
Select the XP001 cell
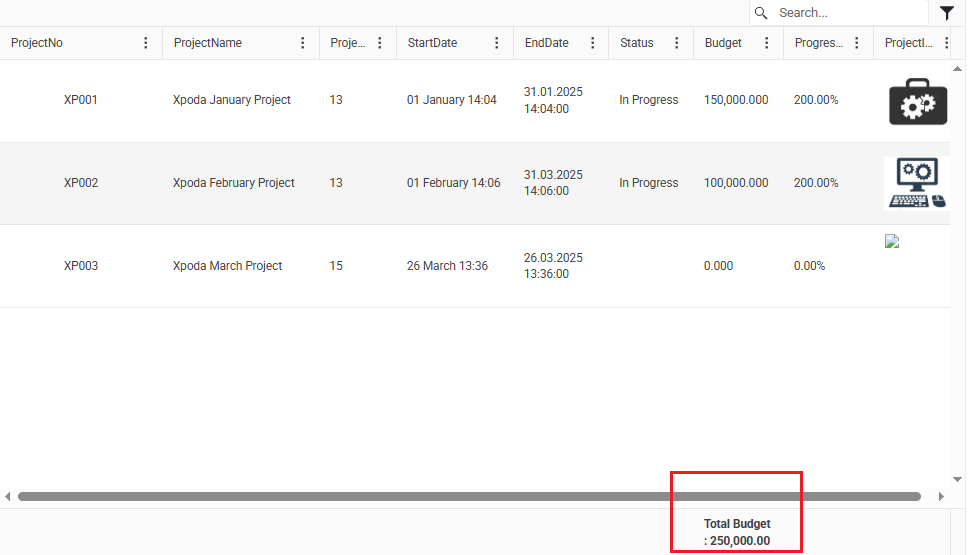coord(81,100)
